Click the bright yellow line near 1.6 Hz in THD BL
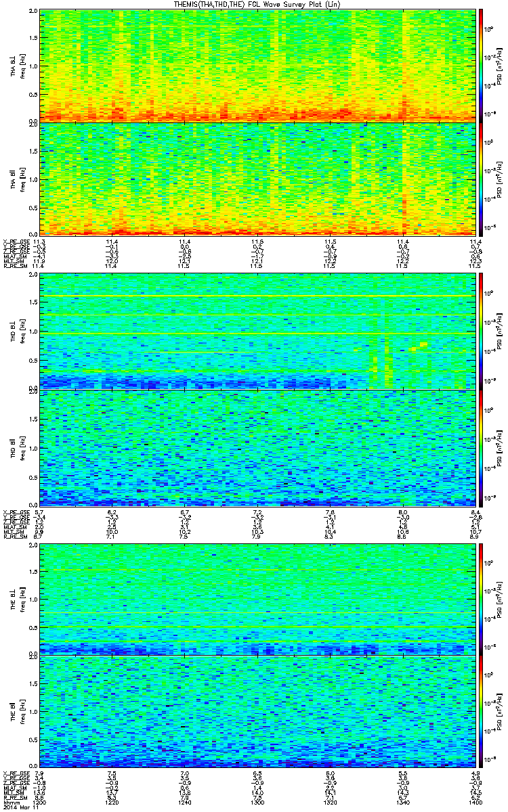 pos(257,296)
